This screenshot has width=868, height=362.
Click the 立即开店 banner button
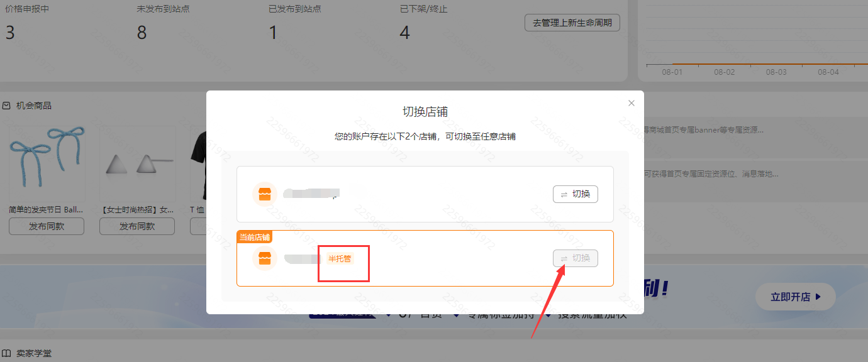(x=795, y=297)
